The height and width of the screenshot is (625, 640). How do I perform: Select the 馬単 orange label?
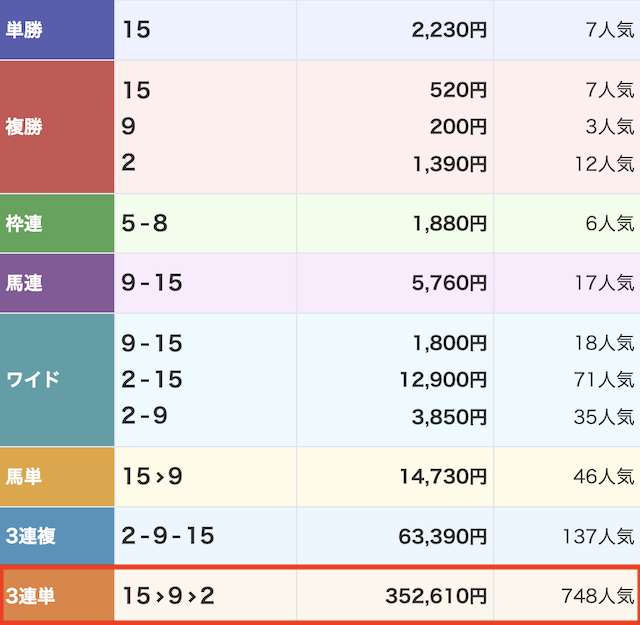coord(57,476)
